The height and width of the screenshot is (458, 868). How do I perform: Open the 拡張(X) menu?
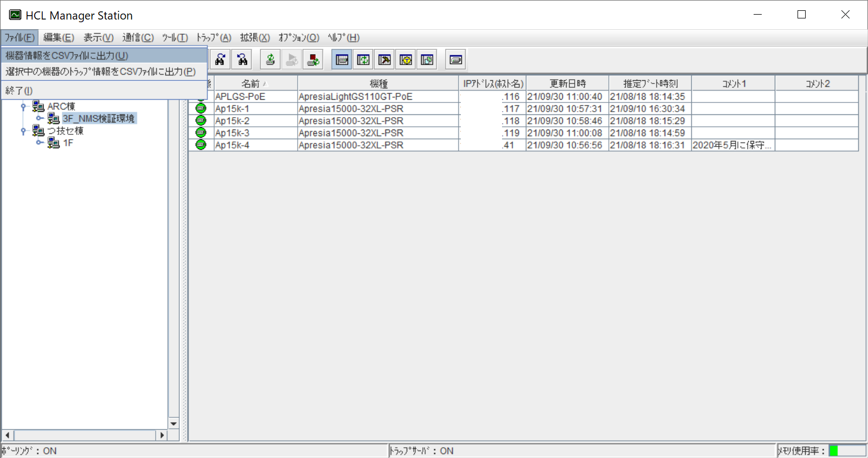pyautogui.click(x=255, y=37)
